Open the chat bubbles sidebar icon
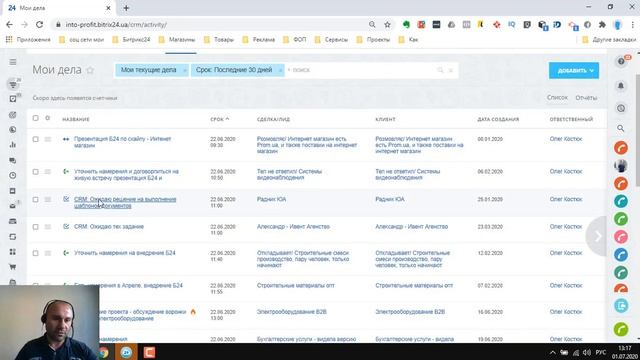The image size is (640, 360). pos(13,160)
